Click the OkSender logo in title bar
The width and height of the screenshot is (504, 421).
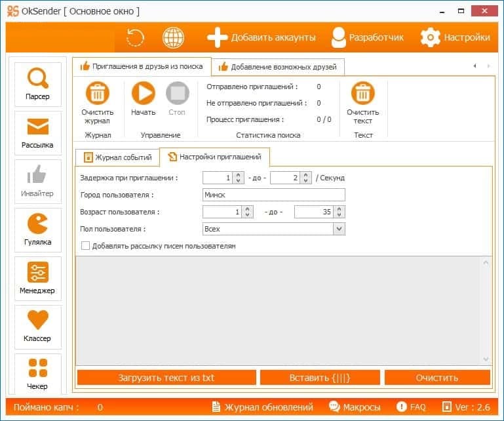[x=13, y=11]
